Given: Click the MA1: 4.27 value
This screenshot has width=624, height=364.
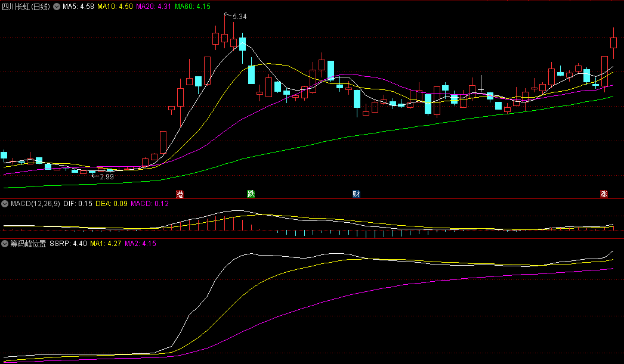Looking at the screenshot, I should click(106, 244).
